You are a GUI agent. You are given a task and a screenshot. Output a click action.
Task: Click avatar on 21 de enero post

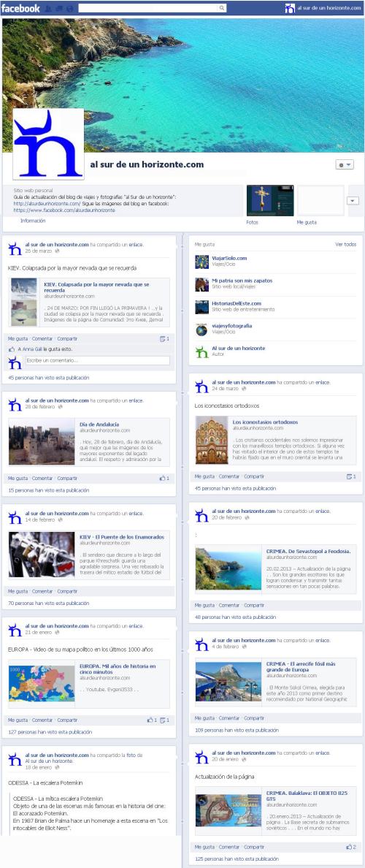15,630
